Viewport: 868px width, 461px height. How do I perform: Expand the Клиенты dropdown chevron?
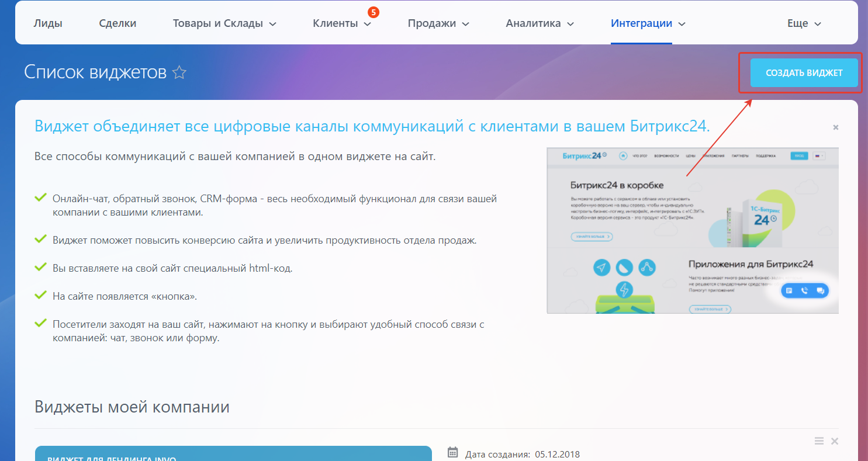click(367, 24)
